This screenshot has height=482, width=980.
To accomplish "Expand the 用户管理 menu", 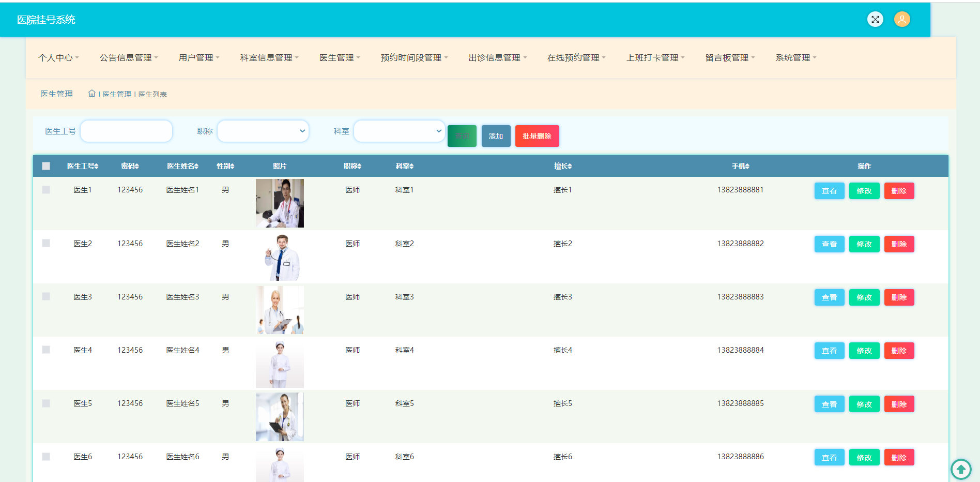I will tap(199, 57).
